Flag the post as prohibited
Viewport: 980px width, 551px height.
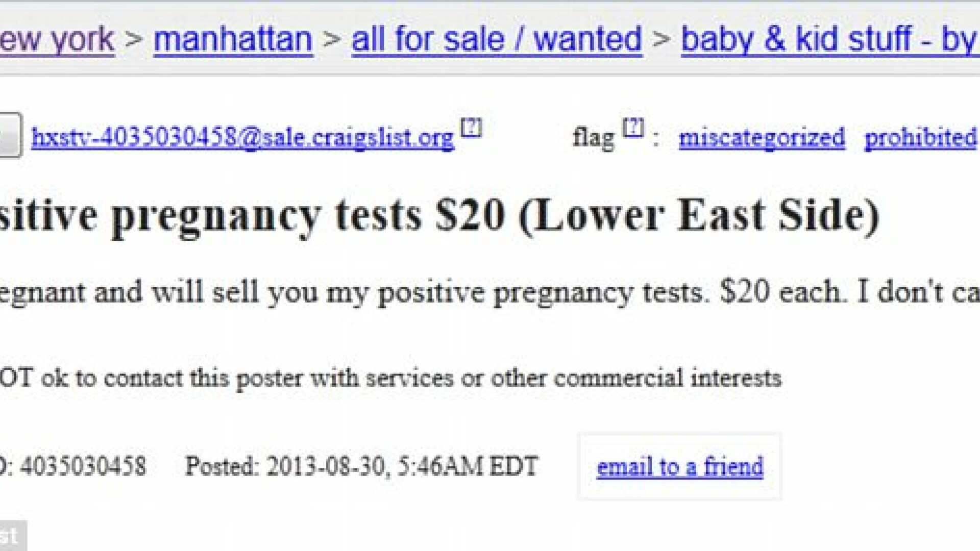tap(920, 138)
